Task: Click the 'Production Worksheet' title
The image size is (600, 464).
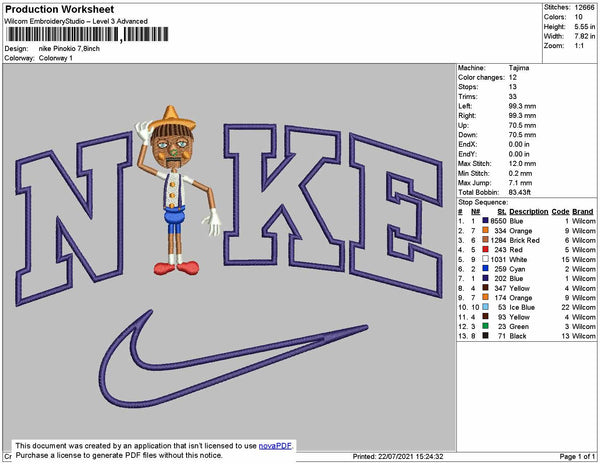Action: (59, 9)
